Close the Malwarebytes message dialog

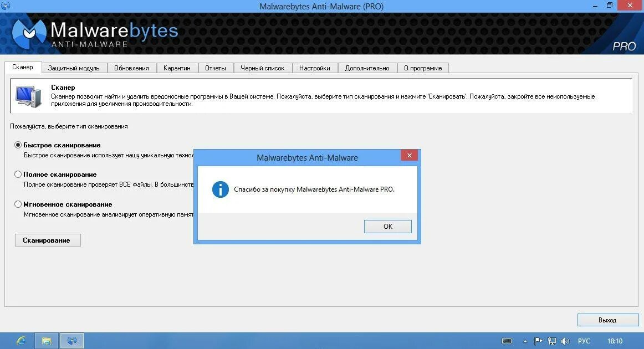tap(409, 155)
